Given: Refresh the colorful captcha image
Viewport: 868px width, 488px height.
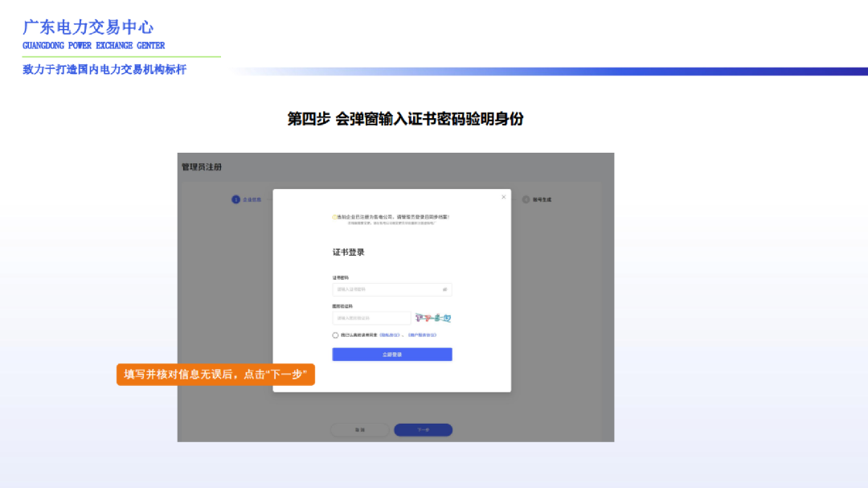Looking at the screenshot, I should (433, 317).
